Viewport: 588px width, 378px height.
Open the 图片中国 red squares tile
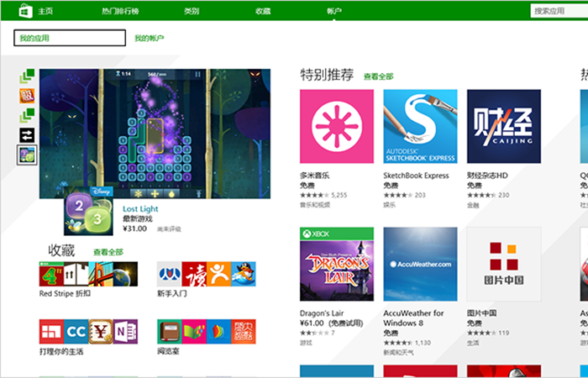point(504,264)
